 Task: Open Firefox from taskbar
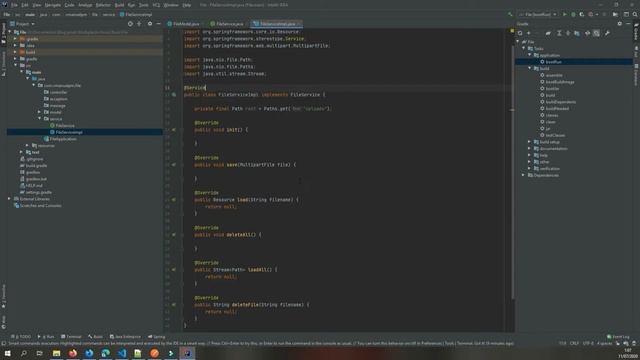click(73, 353)
